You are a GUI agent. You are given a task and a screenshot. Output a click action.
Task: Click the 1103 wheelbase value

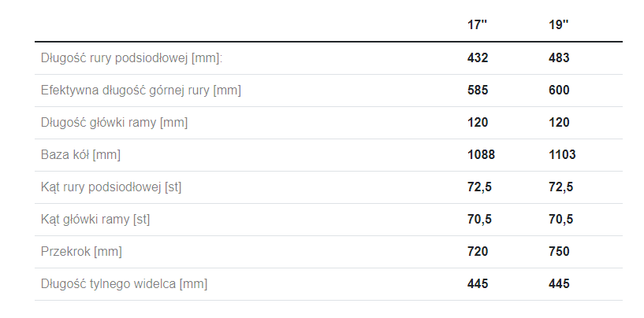[x=562, y=154]
